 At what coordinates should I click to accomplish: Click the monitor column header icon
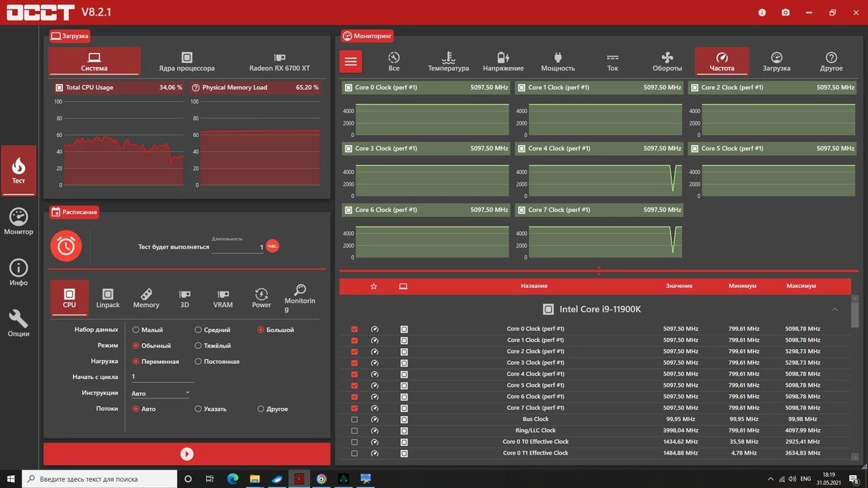(403, 287)
